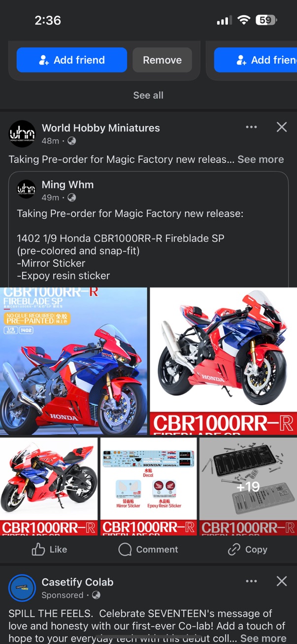The height and width of the screenshot is (644, 297).
Task: Open the Fireblade SP box art image
Action: [73, 361]
